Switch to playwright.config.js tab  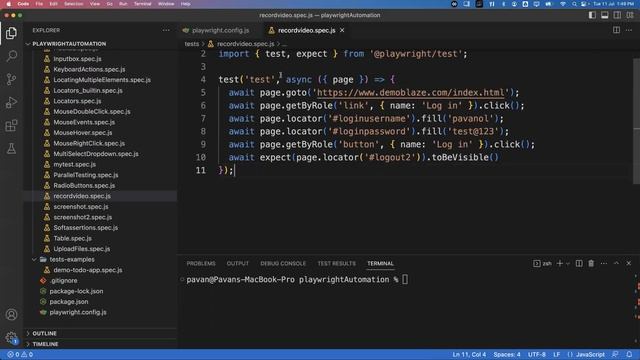point(220,30)
